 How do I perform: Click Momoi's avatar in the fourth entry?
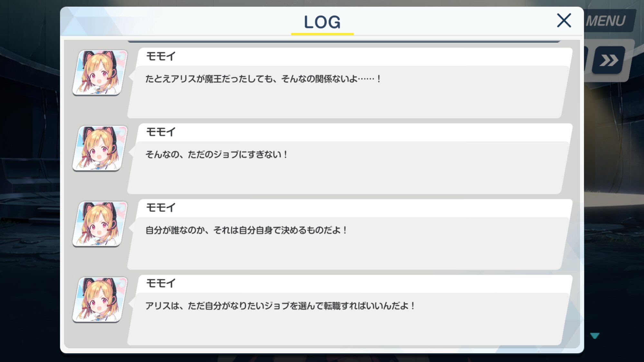[100, 300]
